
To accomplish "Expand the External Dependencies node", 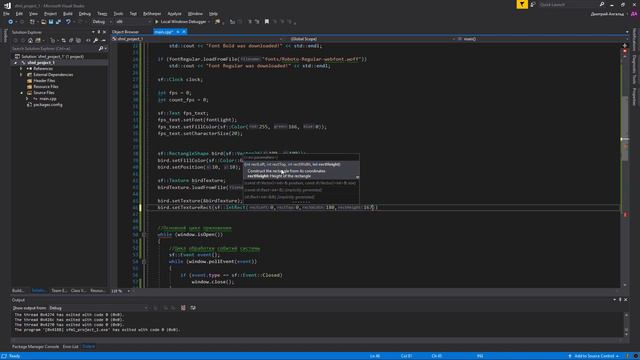I will 21,75.
